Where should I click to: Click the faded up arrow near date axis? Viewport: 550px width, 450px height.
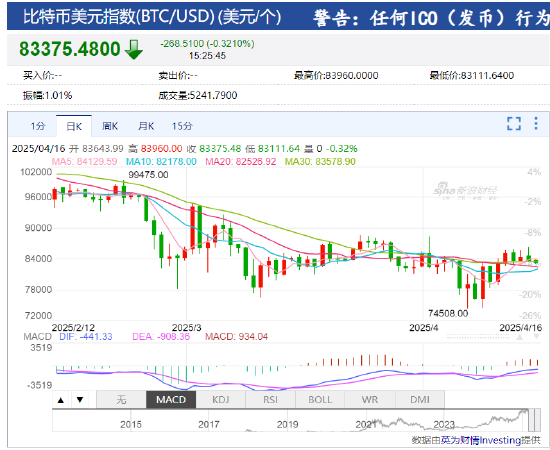click(x=520, y=337)
